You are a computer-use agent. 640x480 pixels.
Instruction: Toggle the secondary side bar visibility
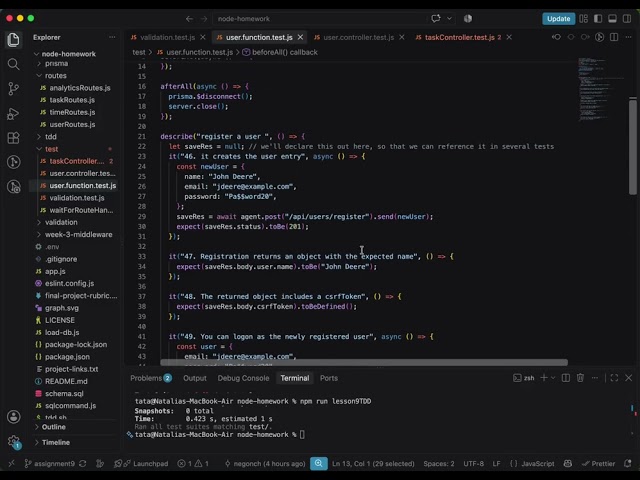click(627, 19)
